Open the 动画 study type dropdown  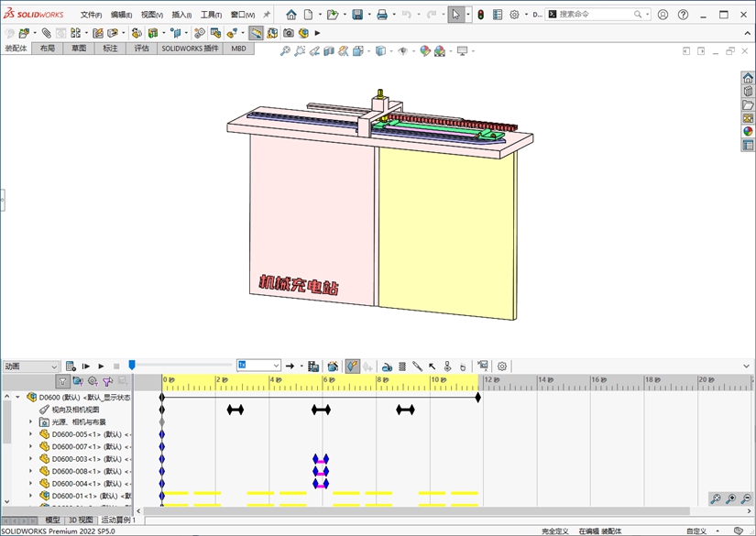31,366
